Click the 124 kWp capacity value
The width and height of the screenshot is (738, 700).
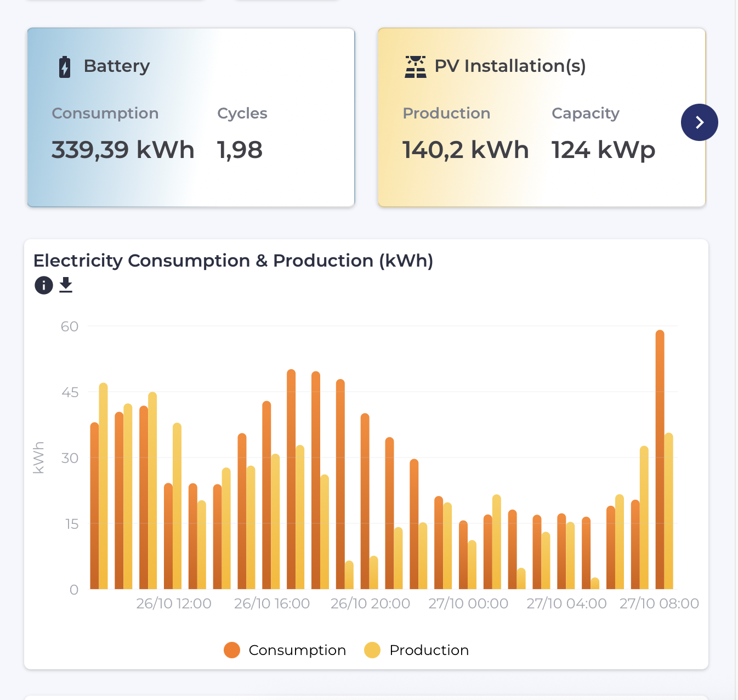point(603,150)
